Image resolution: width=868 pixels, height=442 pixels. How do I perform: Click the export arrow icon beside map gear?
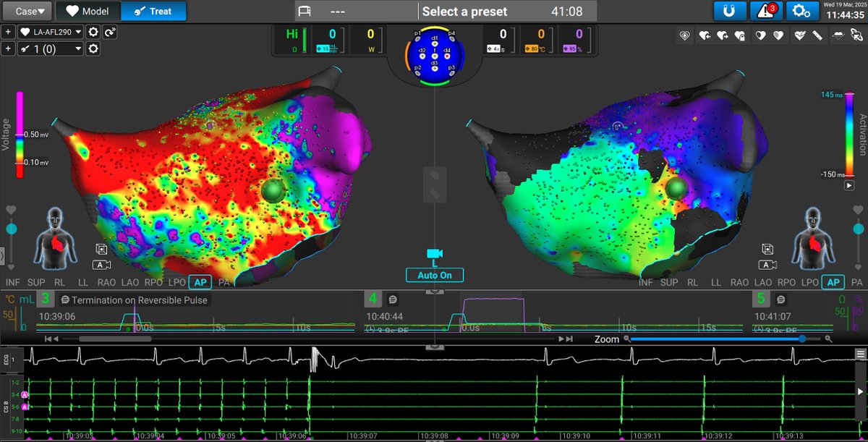(x=110, y=32)
